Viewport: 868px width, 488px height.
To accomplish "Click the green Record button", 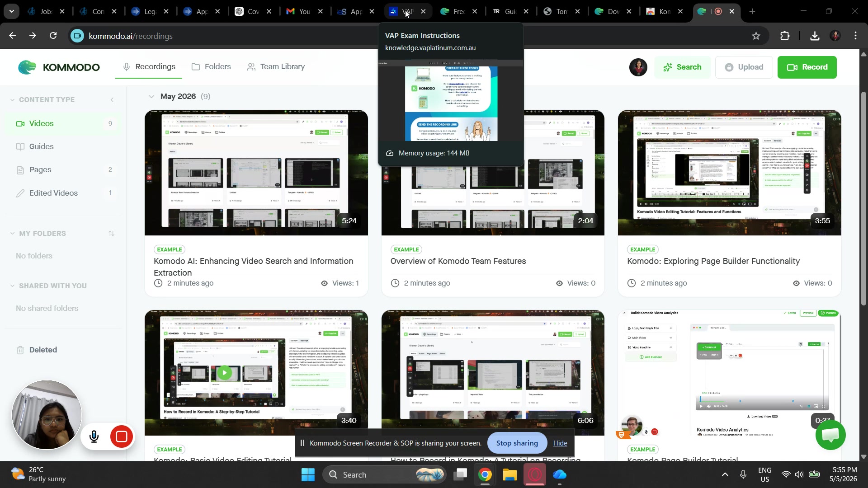I will (807, 67).
